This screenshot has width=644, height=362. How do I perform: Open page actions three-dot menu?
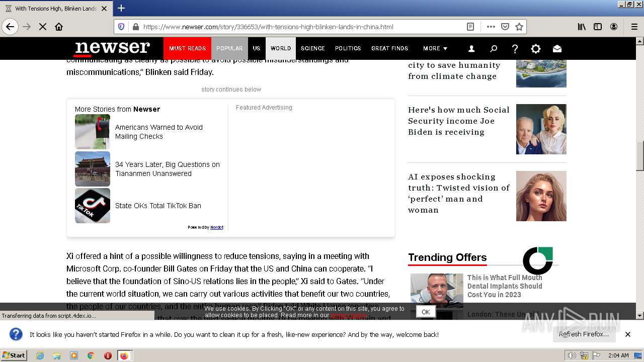click(x=491, y=27)
